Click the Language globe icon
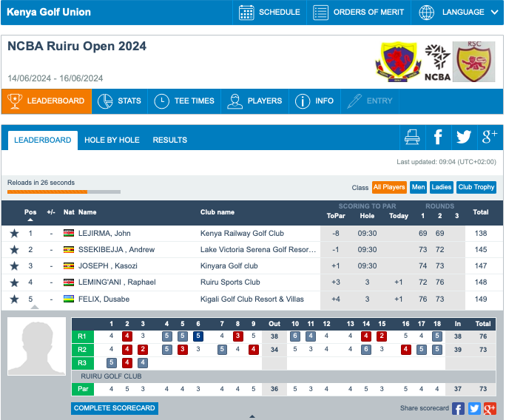Screen dimensions: 506x420 (426, 13)
